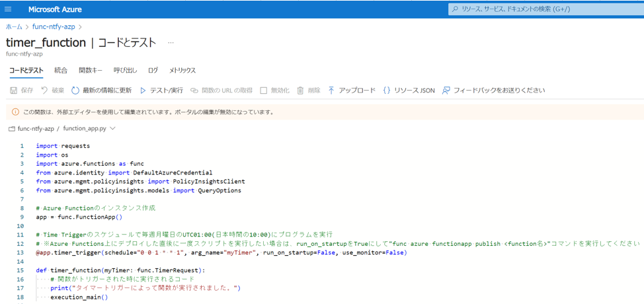Click line number 1 in the editor
The height and width of the screenshot is (304, 644).
(22, 145)
